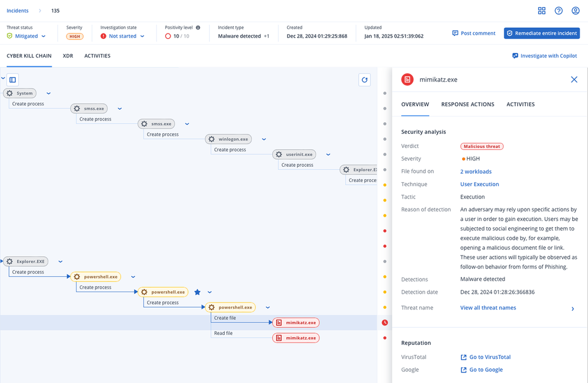The height and width of the screenshot is (383, 588).
Task: Expand the chevron next to userinit.exe
Action: tap(328, 154)
